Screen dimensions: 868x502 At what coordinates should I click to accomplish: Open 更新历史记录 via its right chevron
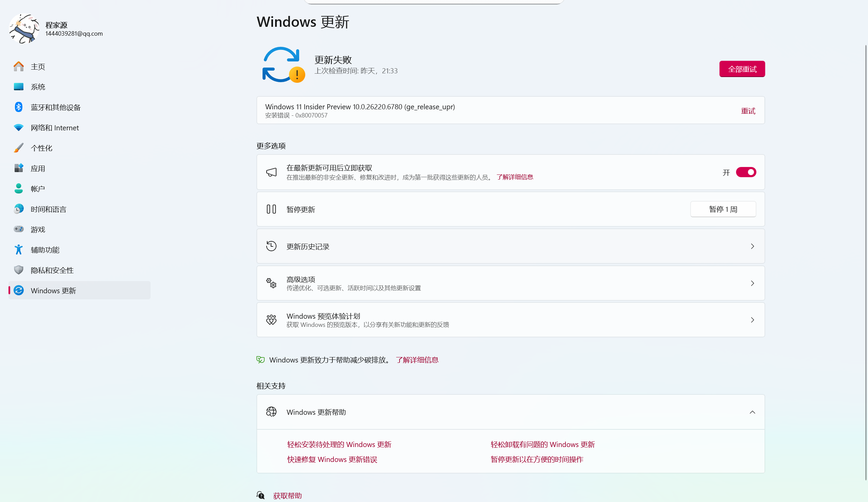tap(752, 246)
